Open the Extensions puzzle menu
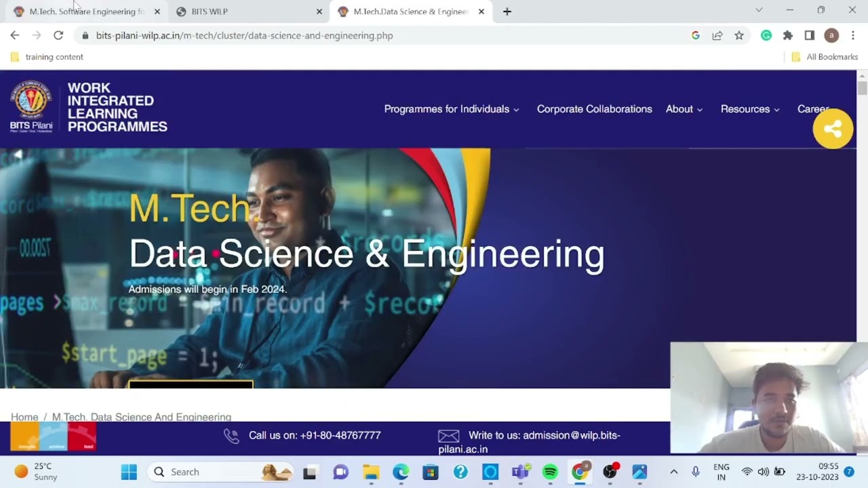Screen dimensions: 868x488 click(x=788, y=35)
